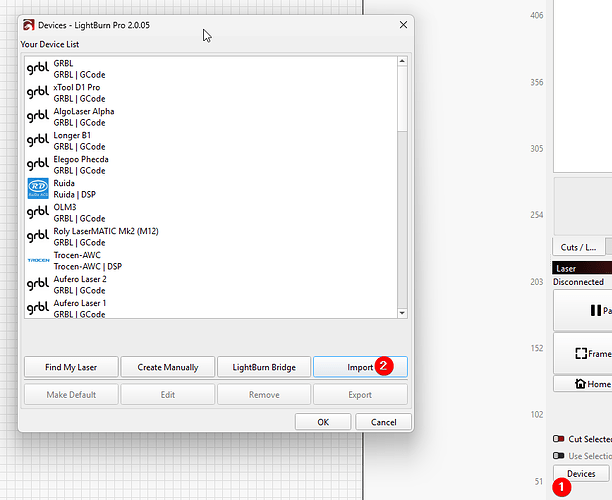Toggle the Use Selection Origin switch
The image size is (612, 500).
point(558,455)
